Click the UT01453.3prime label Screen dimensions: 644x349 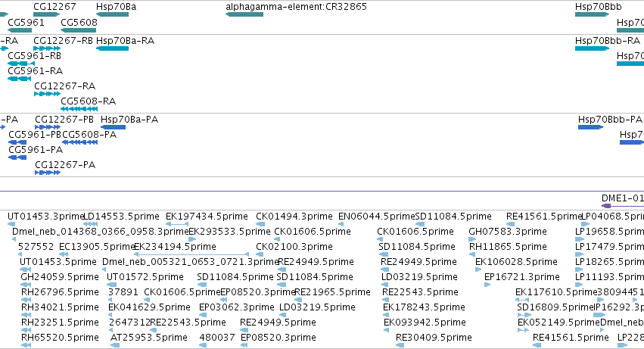(46, 217)
